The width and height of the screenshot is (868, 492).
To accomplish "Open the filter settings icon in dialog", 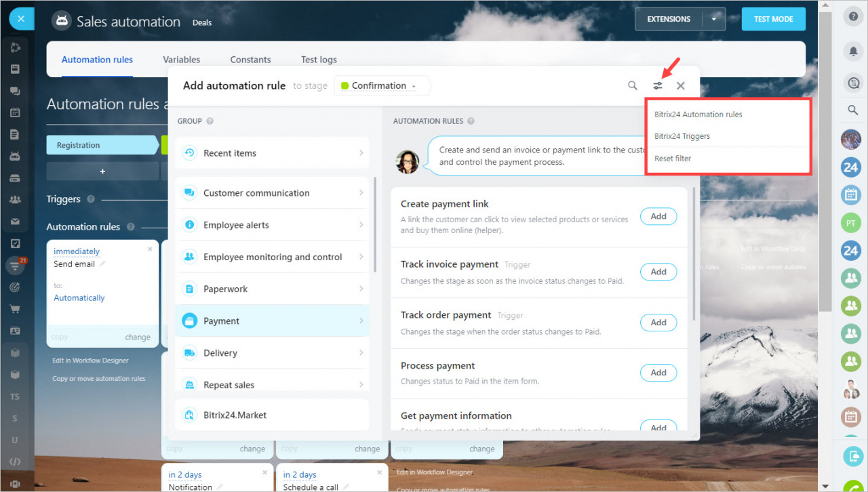I will tap(658, 85).
